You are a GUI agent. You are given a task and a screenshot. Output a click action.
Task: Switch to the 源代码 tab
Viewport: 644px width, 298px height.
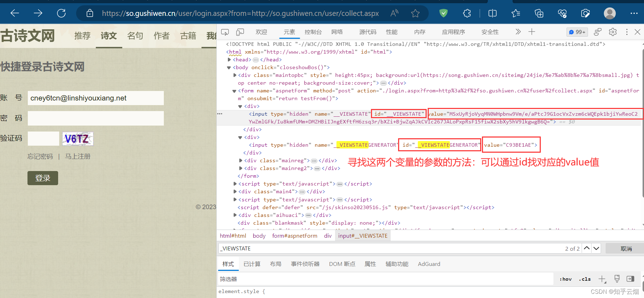pos(368,32)
